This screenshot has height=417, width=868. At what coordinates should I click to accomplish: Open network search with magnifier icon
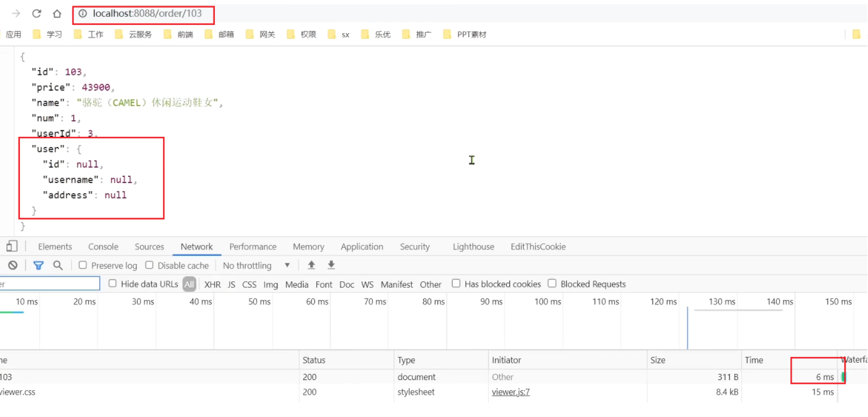coord(58,265)
